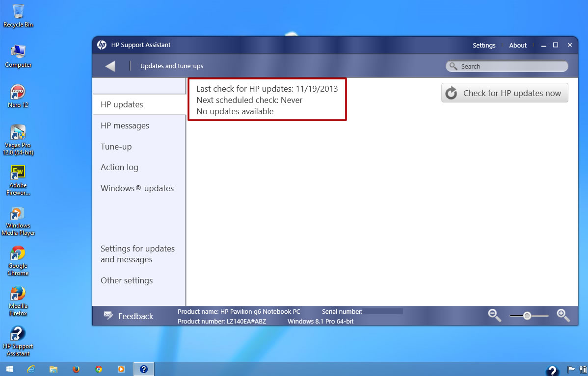588x376 pixels.
Task: Click the Product name text
Action: [239, 312]
